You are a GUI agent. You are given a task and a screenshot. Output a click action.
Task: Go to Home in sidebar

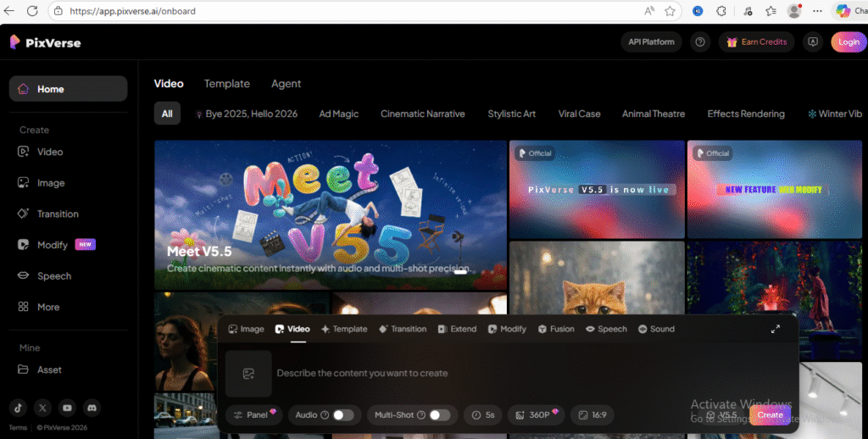(68, 89)
